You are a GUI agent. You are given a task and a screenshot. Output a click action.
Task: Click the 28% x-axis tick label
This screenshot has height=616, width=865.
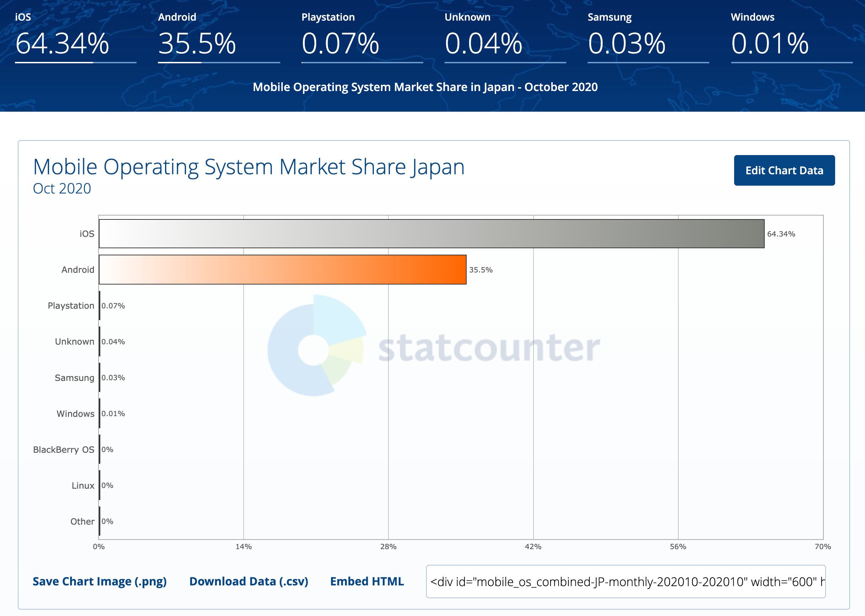tap(388, 547)
